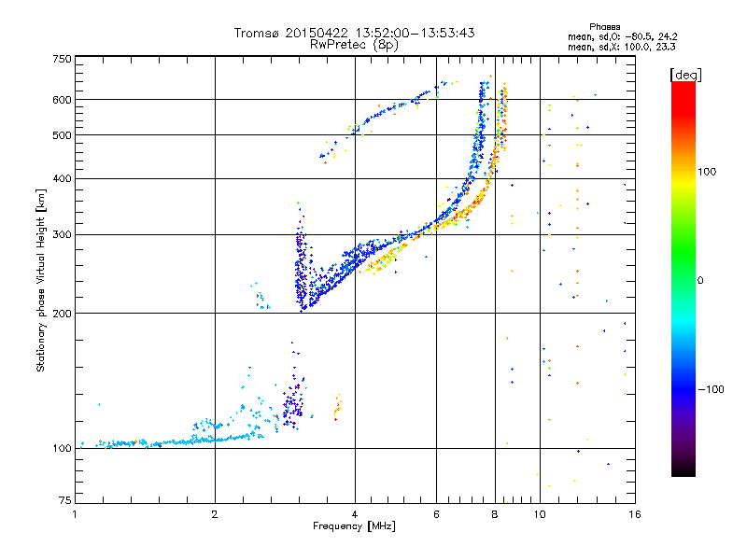Click the y-axis tick label '500'
747x560 pixels.
(62, 135)
